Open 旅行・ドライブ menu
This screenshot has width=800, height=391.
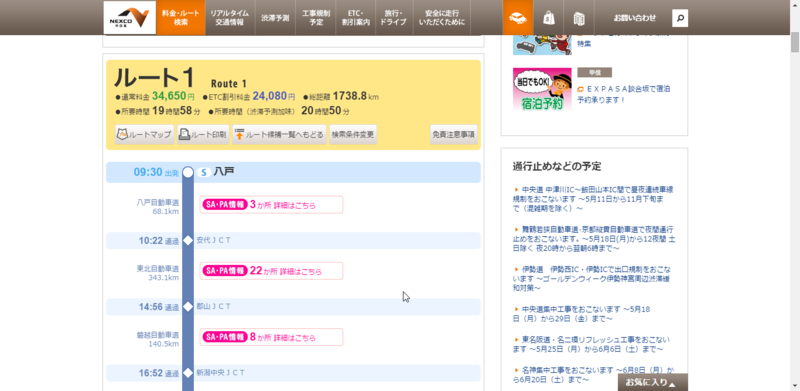[x=395, y=17]
